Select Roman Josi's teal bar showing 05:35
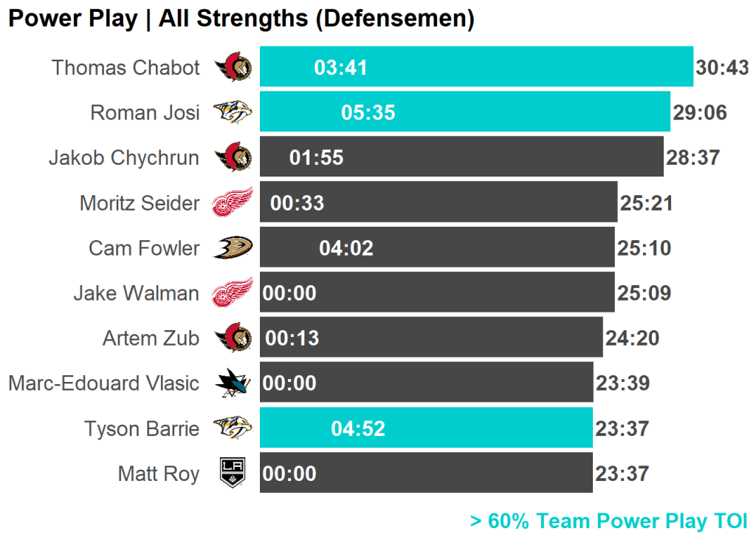Screen dimensions: 756x540 (465, 112)
